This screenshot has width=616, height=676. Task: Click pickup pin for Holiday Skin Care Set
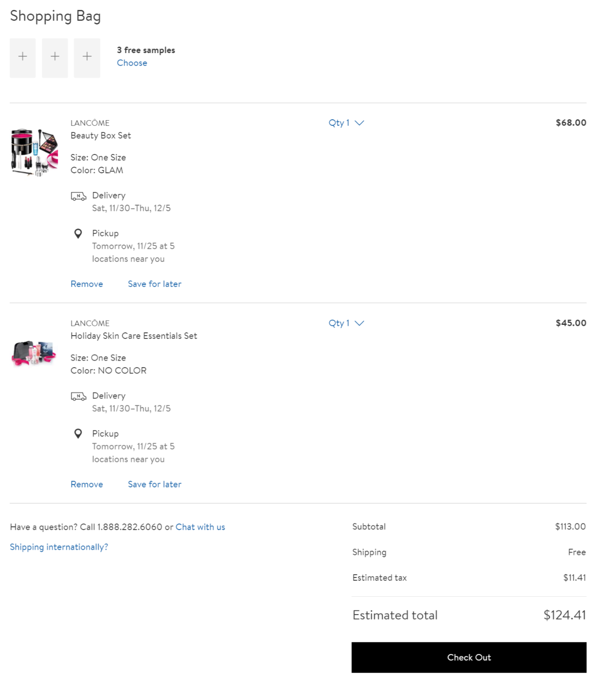78,434
